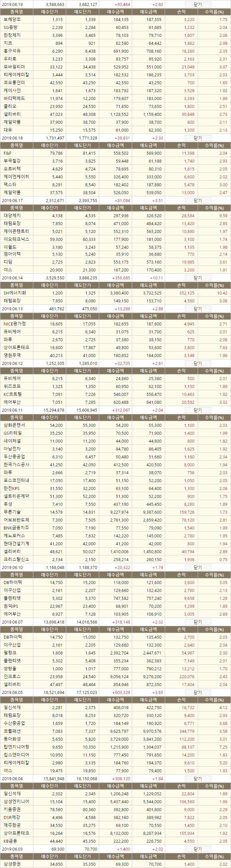This screenshot has height=868, width=231.
Task: Click the date 2019.06.14
Action: (12, 278)
